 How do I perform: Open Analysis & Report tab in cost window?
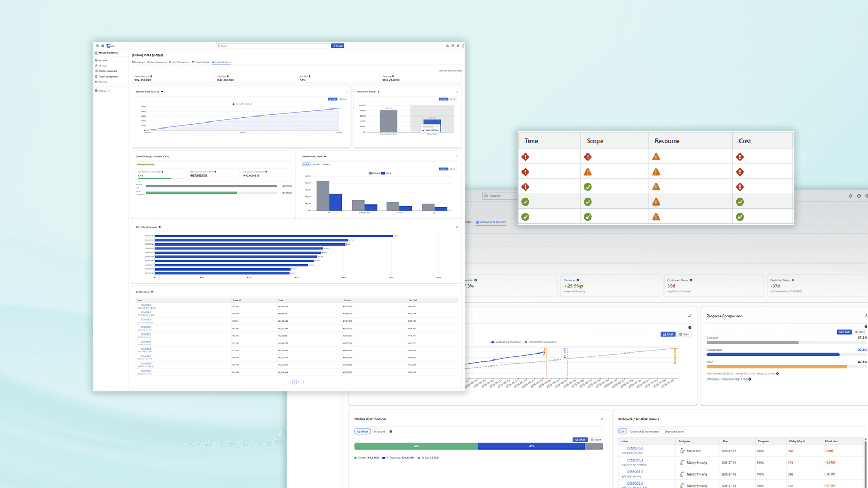click(x=221, y=62)
